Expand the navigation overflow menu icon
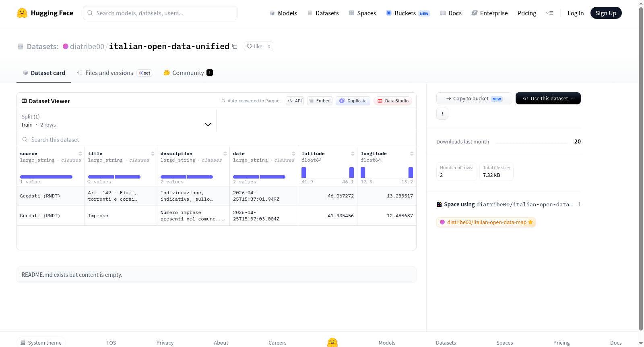Image resolution: width=644 pixels, height=347 pixels. (549, 13)
